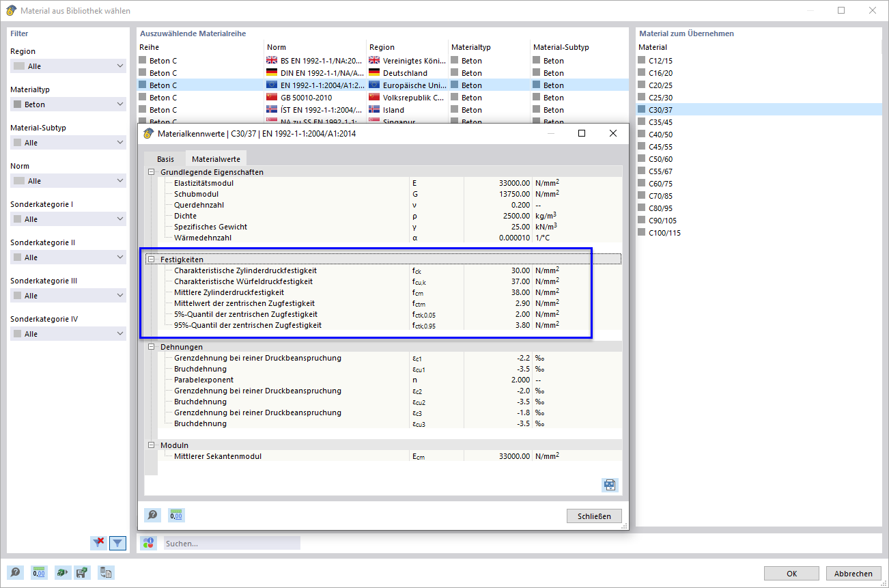This screenshot has height=588, width=889.
Task: Select the C40/50 material
Action: 759,134
